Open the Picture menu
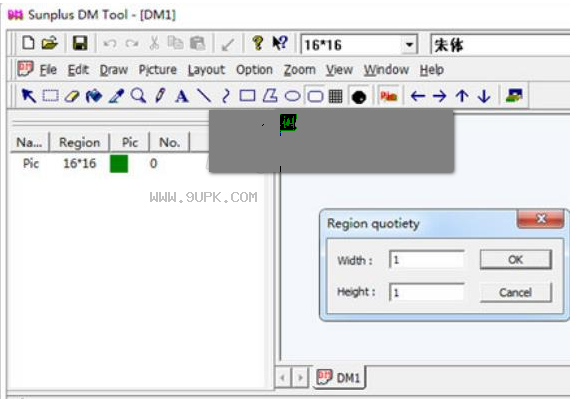Screen dimensions: 572x399 [158, 69]
